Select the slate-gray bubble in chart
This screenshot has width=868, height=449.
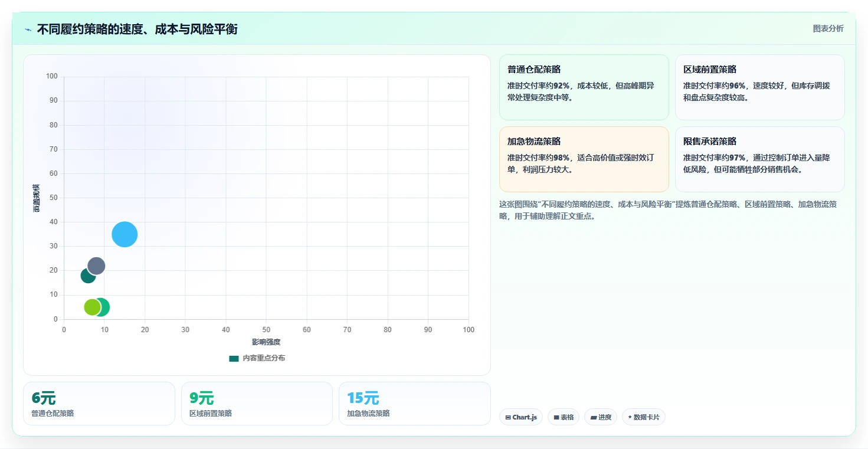click(x=97, y=266)
